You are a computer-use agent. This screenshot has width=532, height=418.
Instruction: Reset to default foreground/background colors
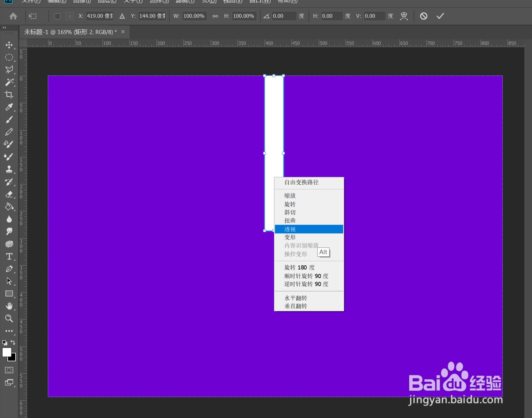click(x=5, y=343)
